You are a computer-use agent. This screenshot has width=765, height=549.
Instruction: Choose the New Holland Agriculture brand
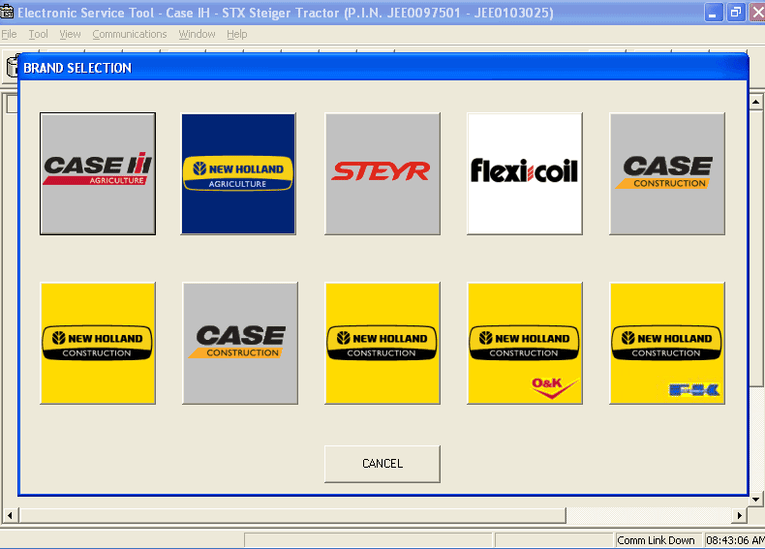tap(238, 174)
